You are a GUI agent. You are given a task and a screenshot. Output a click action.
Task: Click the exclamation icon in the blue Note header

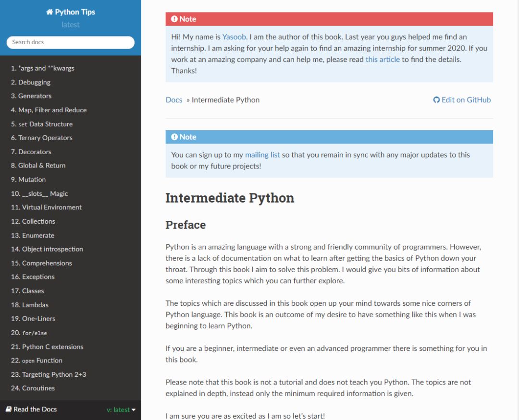(x=174, y=137)
